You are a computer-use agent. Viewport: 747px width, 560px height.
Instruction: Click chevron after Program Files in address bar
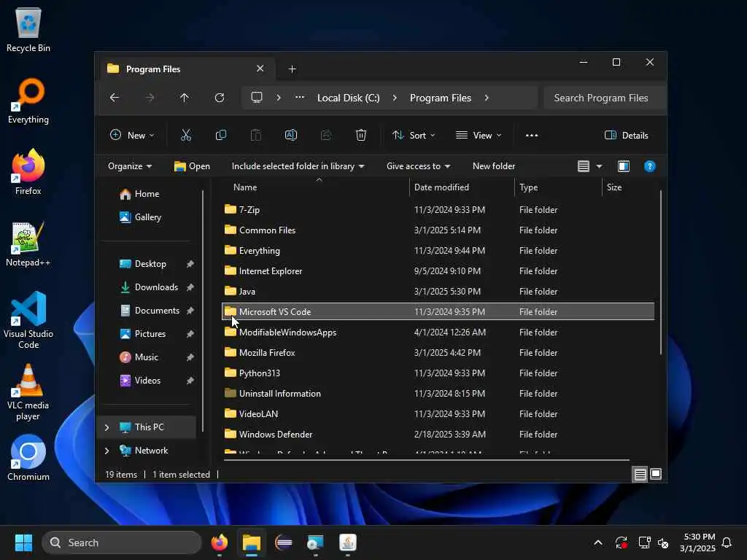click(487, 98)
